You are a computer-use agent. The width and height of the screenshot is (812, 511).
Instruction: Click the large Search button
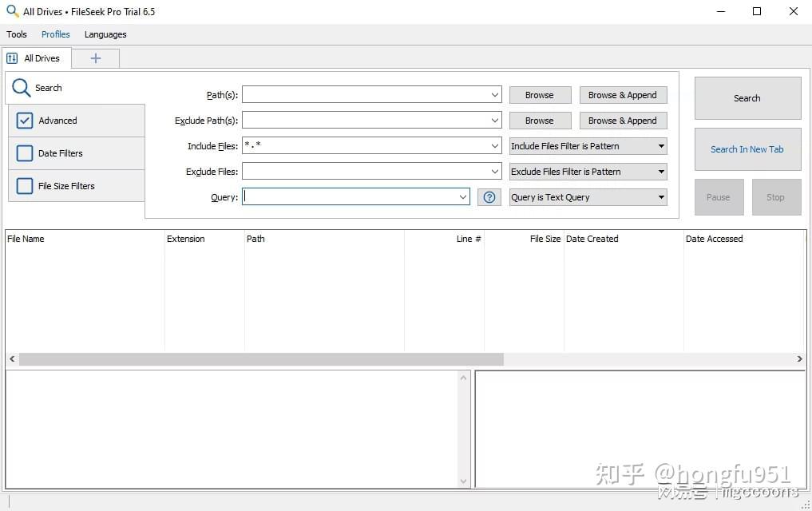pyautogui.click(x=747, y=98)
